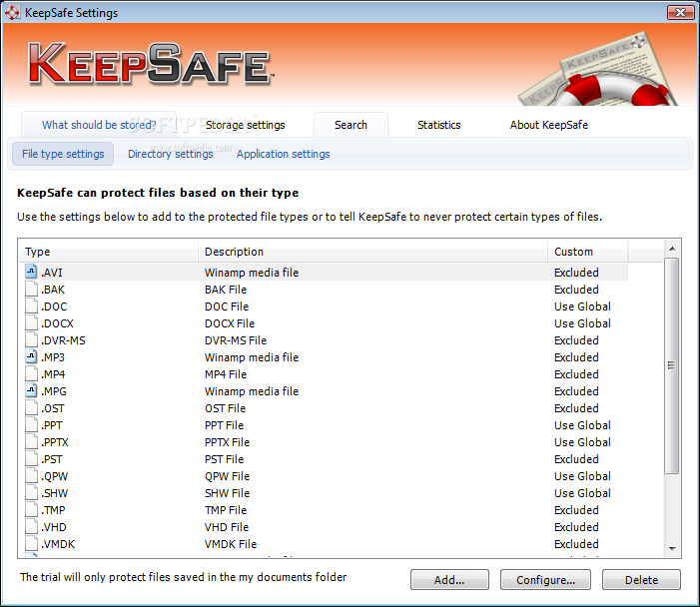
Task: Select the File type settings sub-tab
Action: (63, 154)
